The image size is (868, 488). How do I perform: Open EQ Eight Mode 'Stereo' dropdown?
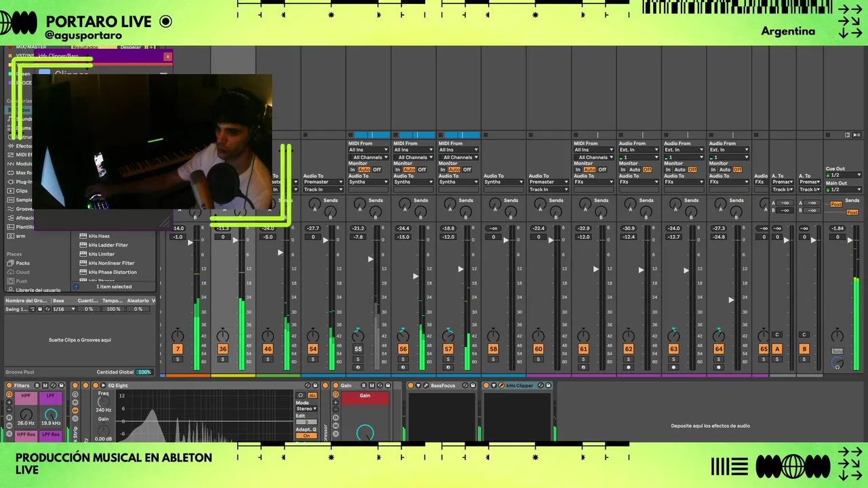click(x=307, y=409)
